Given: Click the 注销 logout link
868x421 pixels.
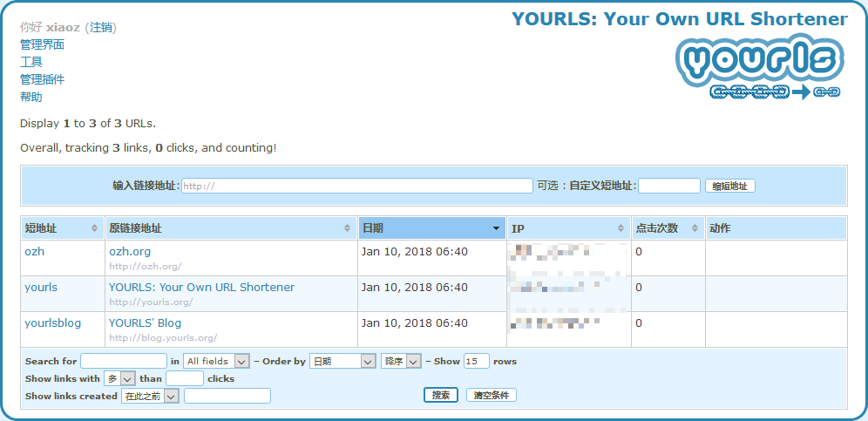Looking at the screenshot, I should tap(101, 27).
